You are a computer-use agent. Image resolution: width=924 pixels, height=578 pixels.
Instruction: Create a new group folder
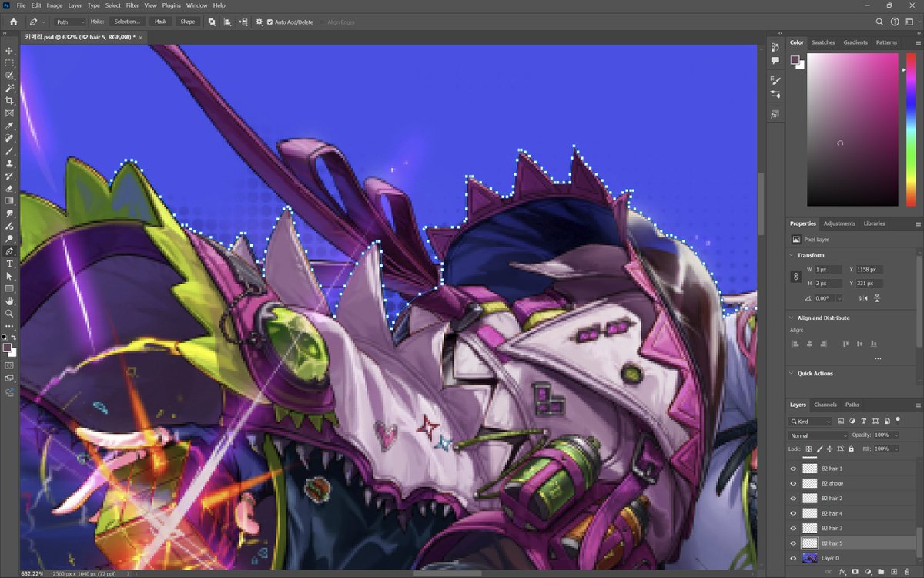880,571
